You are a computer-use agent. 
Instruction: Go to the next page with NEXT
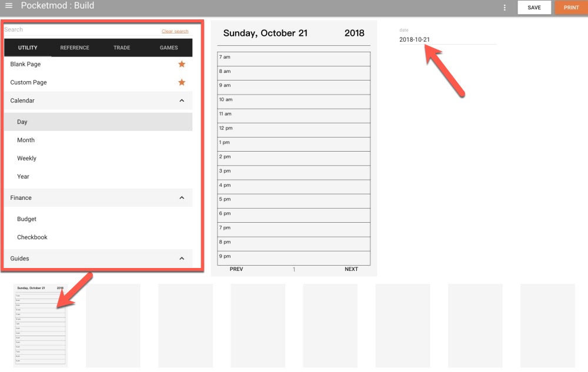(351, 269)
